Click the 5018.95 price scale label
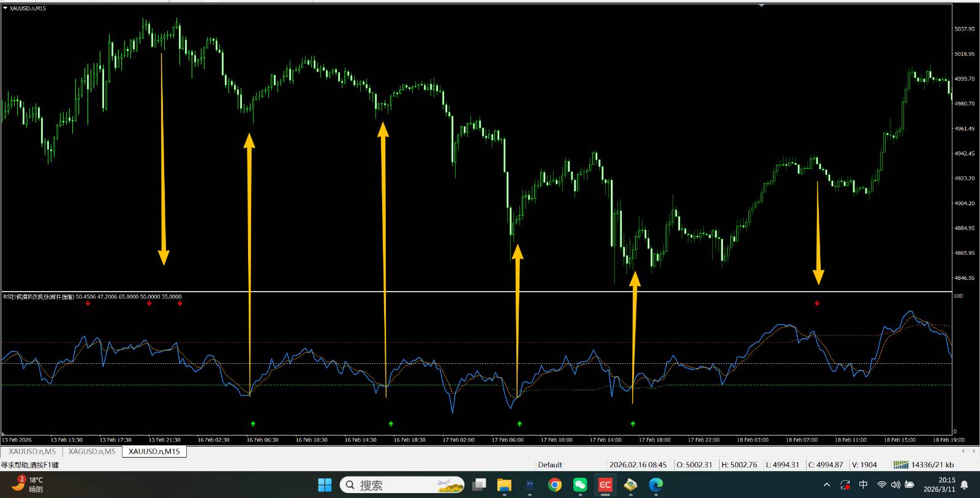 [964, 54]
